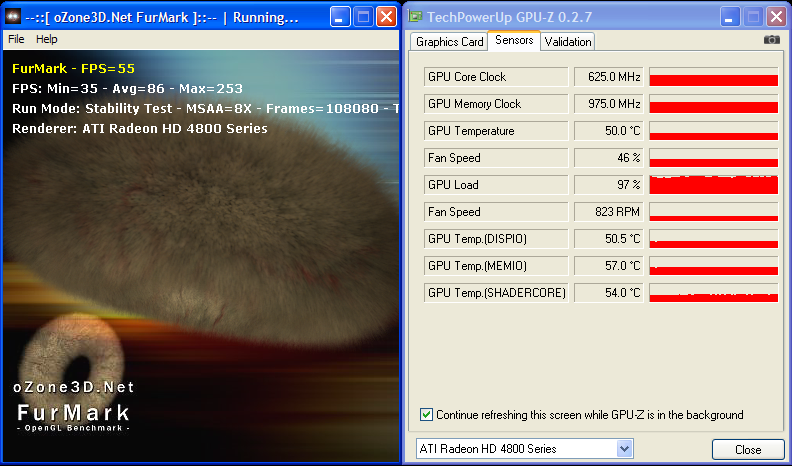The height and width of the screenshot is (466, 792).
Task: Select the Sensors tab
Action: [514, 40]
